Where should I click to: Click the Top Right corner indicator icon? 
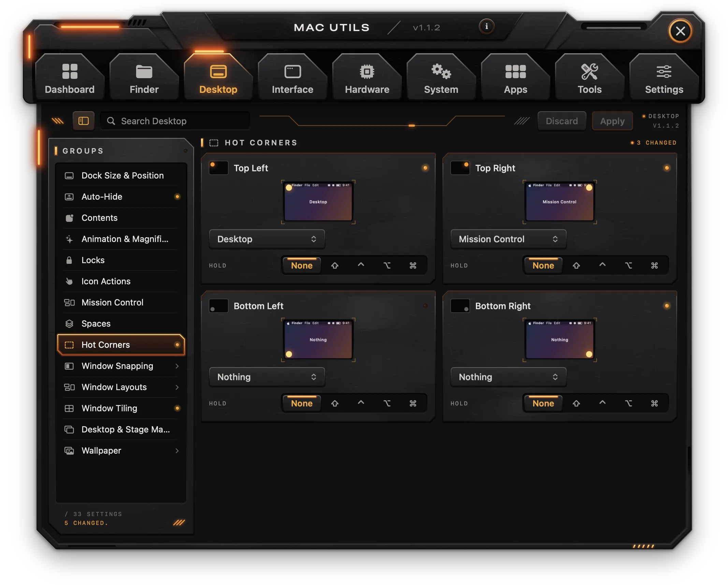click(x=460, y=168)
